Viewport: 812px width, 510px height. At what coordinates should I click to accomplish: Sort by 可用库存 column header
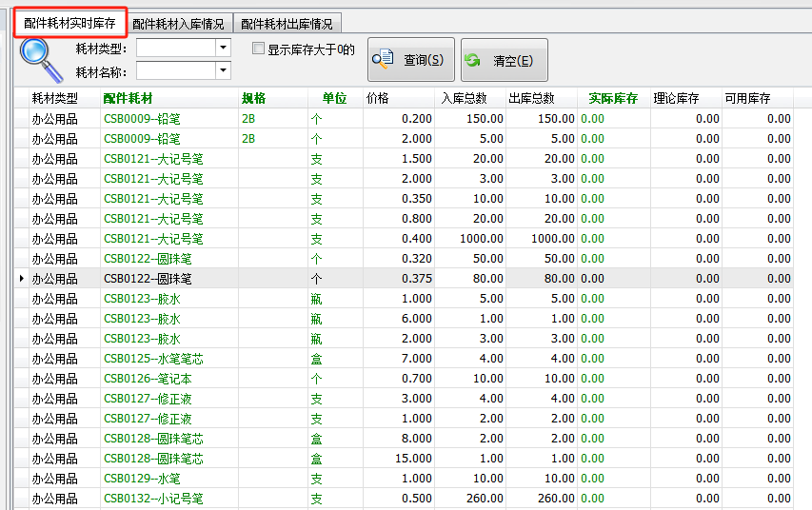[x=758, y=98]
